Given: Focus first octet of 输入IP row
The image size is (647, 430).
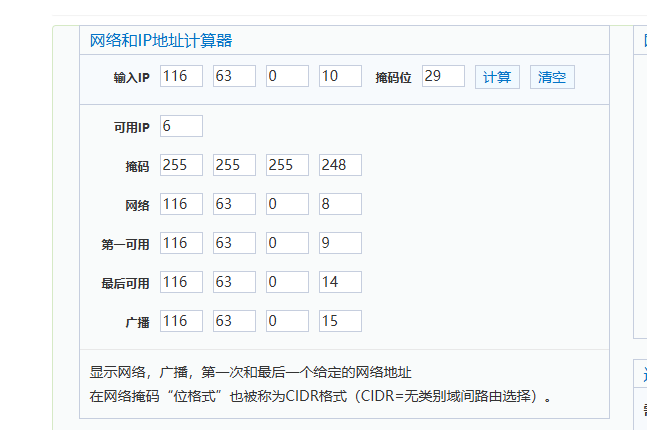Looking at the screenshot, I should coord(181,76).
